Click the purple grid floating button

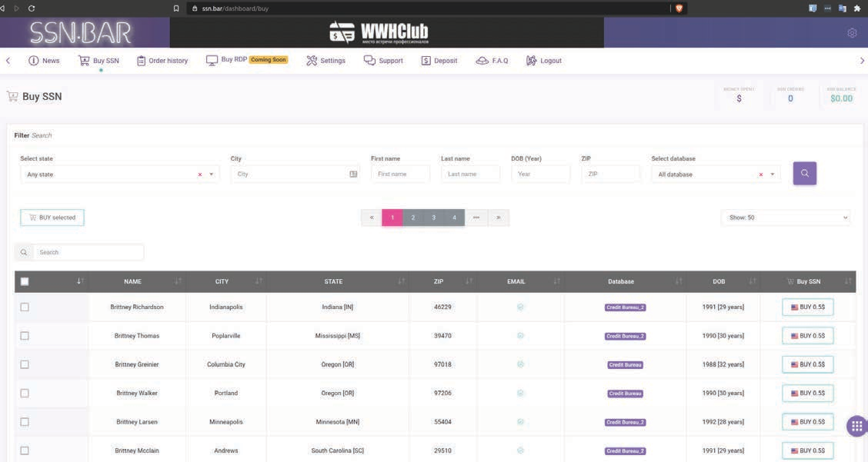(856, 426)
